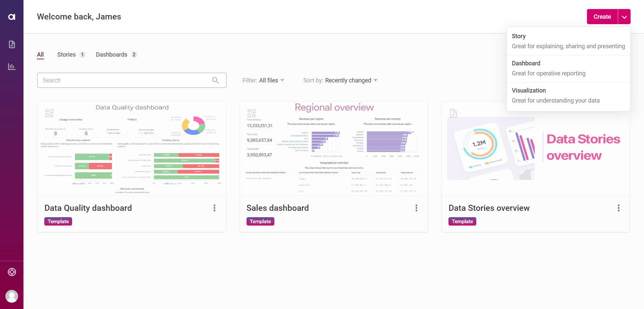
Task: Click the search magnifier icon
Action: coord(216,80)
